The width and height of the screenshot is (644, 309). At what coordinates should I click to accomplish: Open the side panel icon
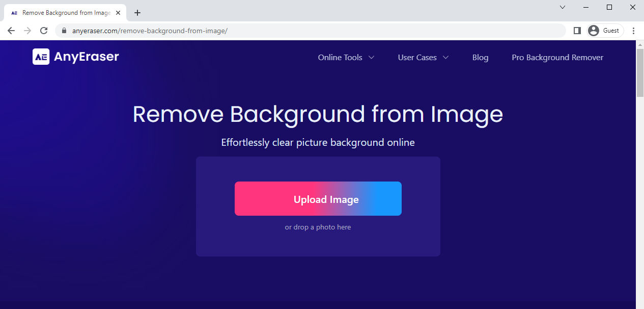pos(577,31)
